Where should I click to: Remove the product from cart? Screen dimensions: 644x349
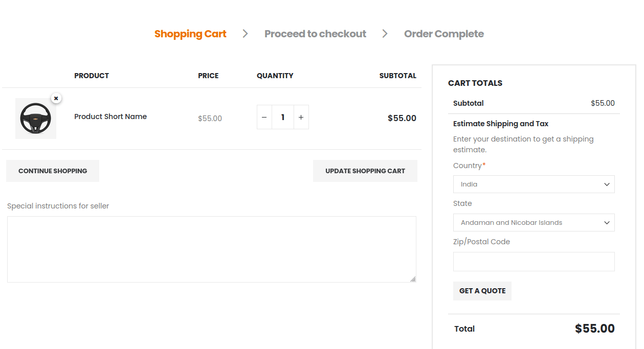pyautogui.click(x=56, y=98)
